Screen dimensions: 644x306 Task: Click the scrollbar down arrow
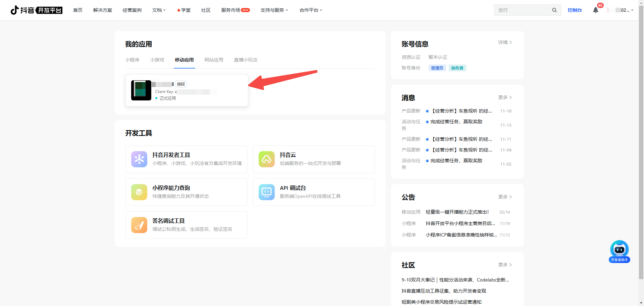pyautogui.click(x=641, y=303)
